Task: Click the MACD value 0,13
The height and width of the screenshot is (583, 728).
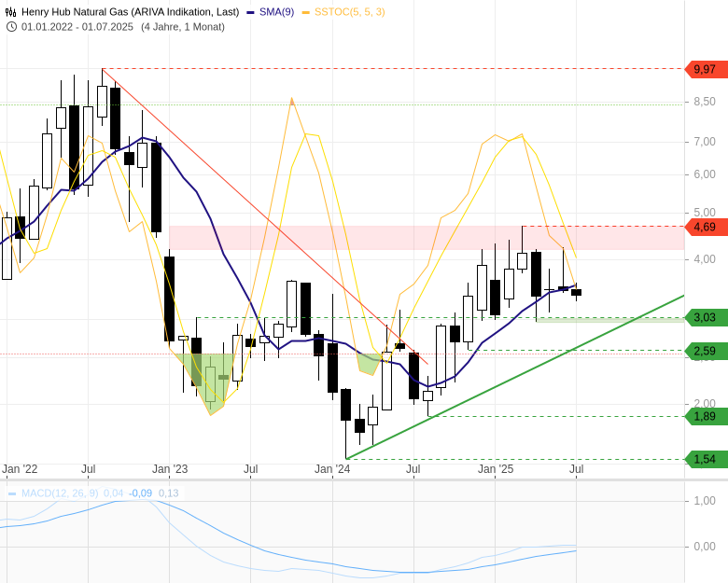Action: (x=169, y=493)
